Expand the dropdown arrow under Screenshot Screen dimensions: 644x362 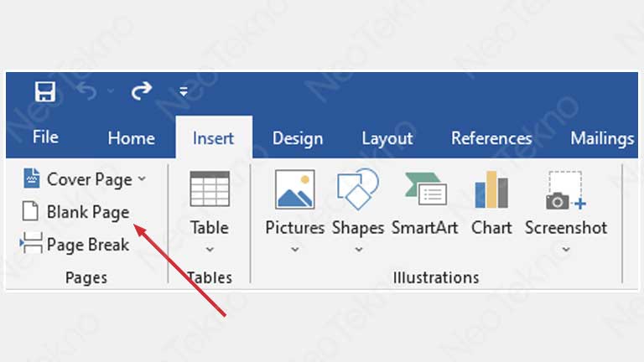(x=566, y=249)
